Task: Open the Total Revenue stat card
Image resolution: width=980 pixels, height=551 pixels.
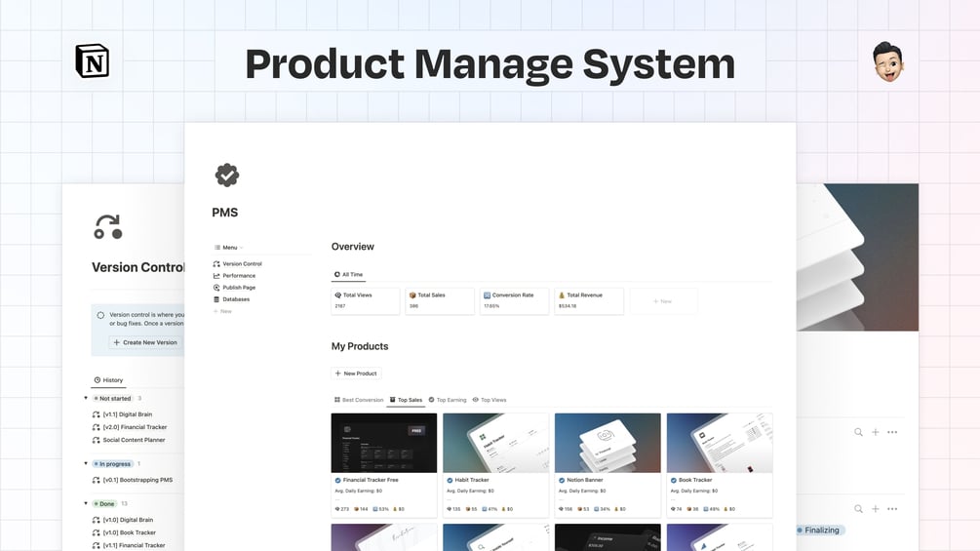Action: pyautogui.click(x=589, y=301)
